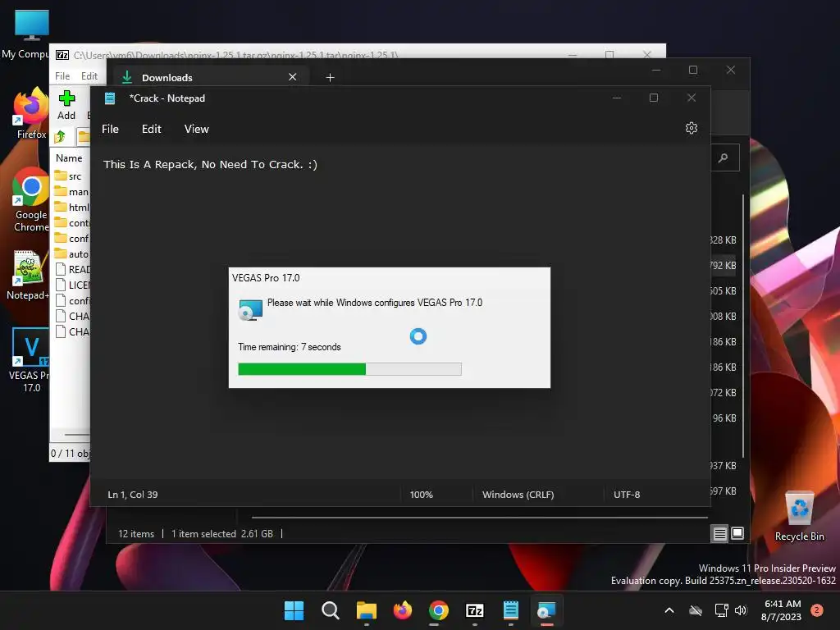The height and width of the screenshot is (630, 840).
Task: Open the File menu in 7-Zip window
Action: [62, 76]
